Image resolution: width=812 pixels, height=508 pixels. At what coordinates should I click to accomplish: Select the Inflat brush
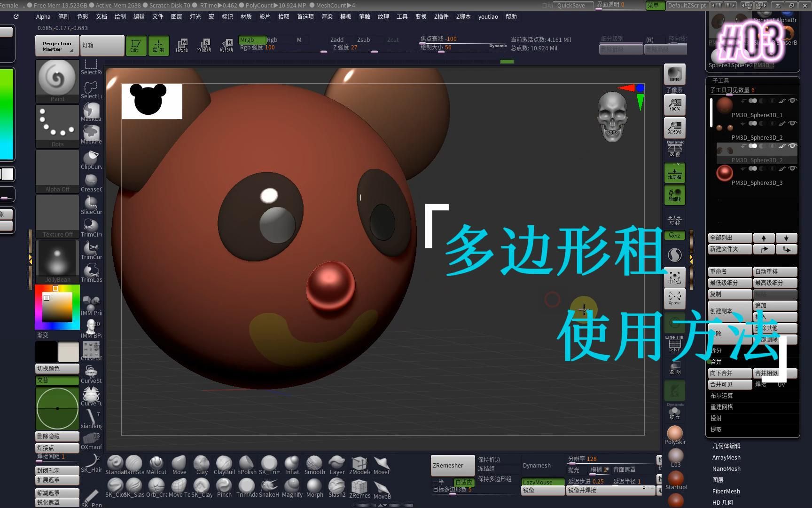[x=291, y=463]
